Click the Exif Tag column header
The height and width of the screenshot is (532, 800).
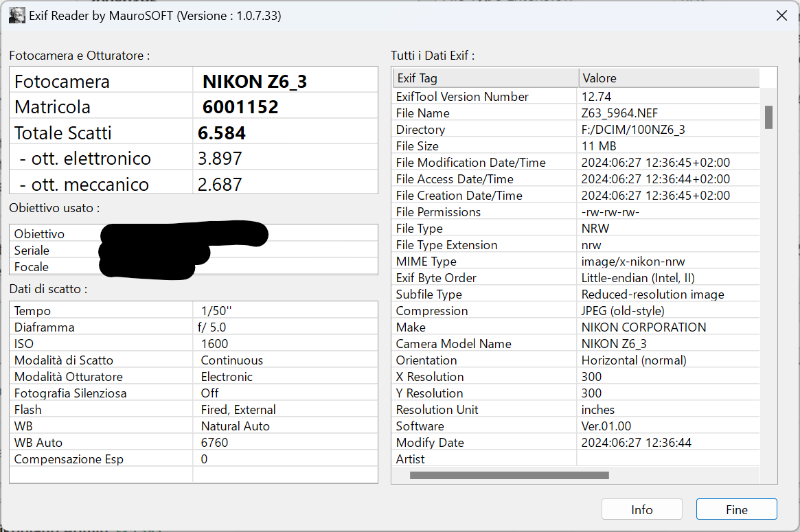(x=485, y=78)
